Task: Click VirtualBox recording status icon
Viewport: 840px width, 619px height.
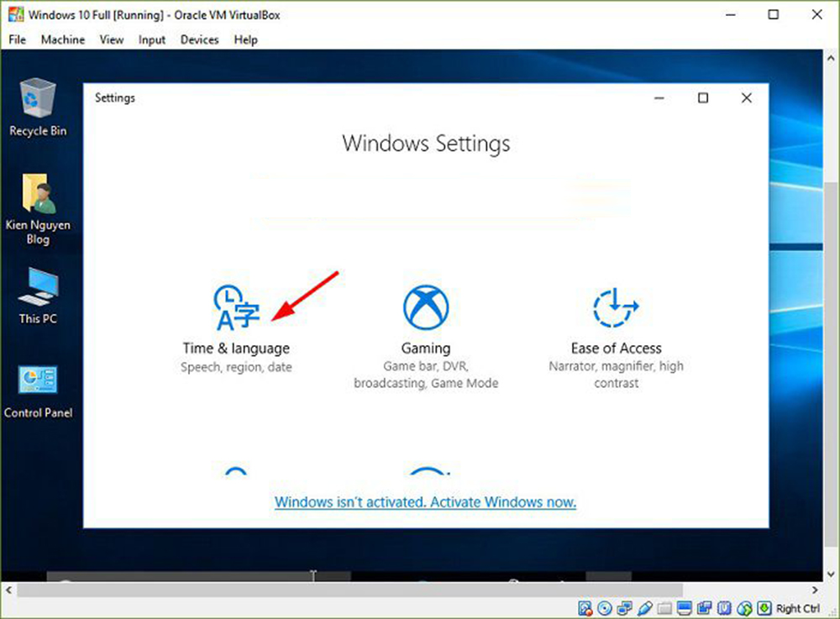Action: pos(704,608)
